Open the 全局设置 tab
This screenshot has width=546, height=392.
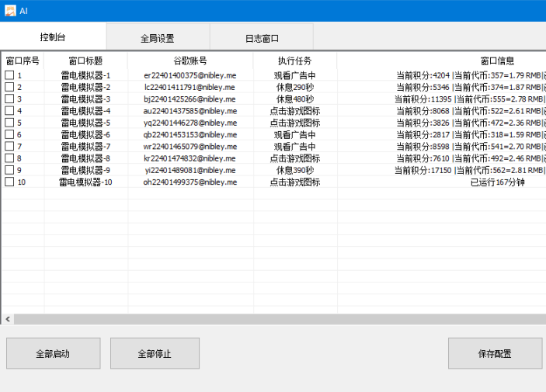click(x=158, y=38)
